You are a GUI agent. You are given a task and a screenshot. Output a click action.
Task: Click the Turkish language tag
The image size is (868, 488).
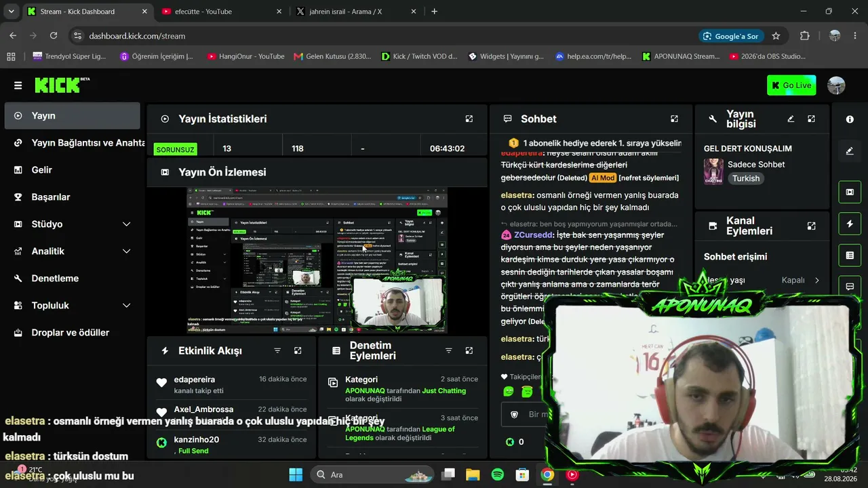[x=745, y=178]
